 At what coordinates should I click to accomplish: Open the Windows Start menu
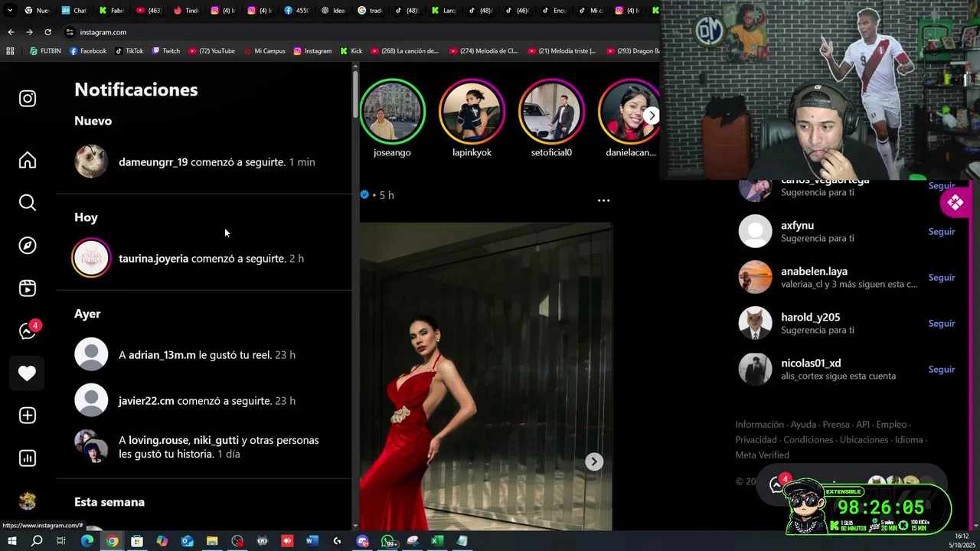(x=11, y=541)
